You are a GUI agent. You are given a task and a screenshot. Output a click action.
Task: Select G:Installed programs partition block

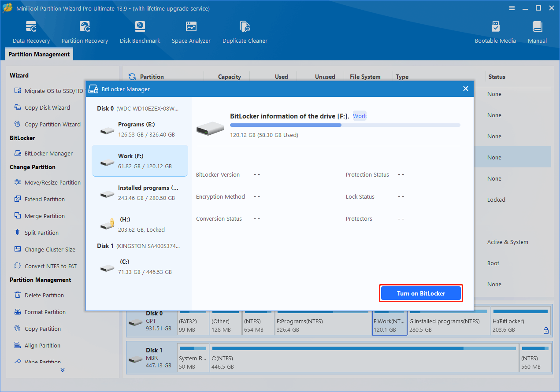(x=449, y=322)
